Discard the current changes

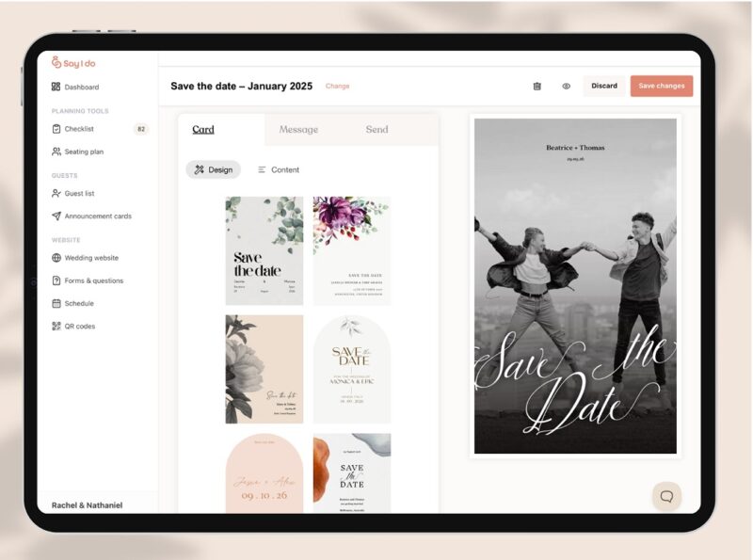pos(604,86)
